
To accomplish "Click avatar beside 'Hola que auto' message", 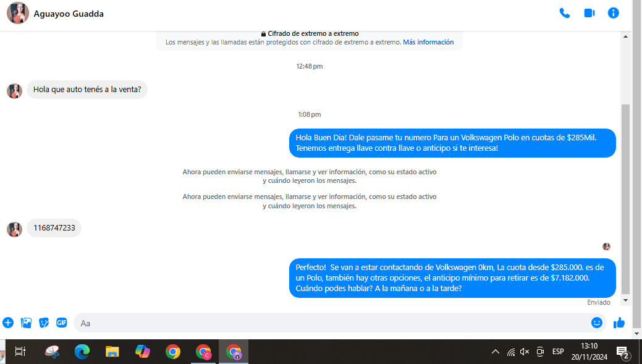I will pos(14,91).
